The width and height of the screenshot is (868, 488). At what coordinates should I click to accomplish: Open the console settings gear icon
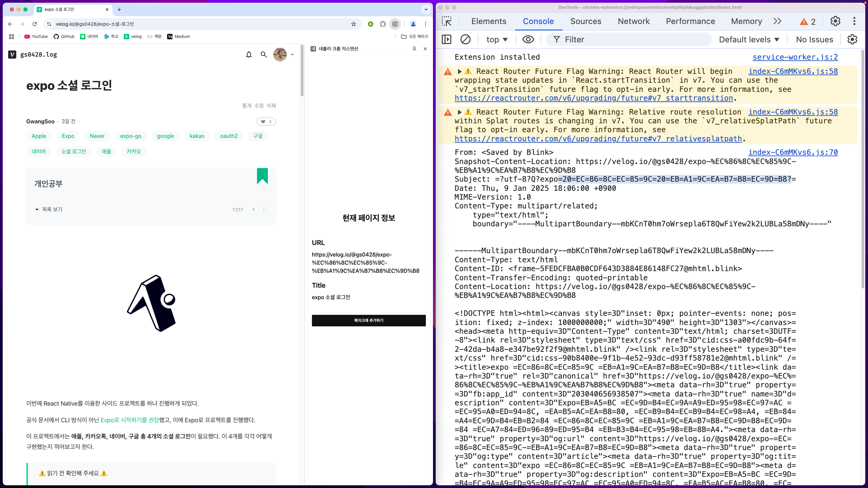(852, 40)
